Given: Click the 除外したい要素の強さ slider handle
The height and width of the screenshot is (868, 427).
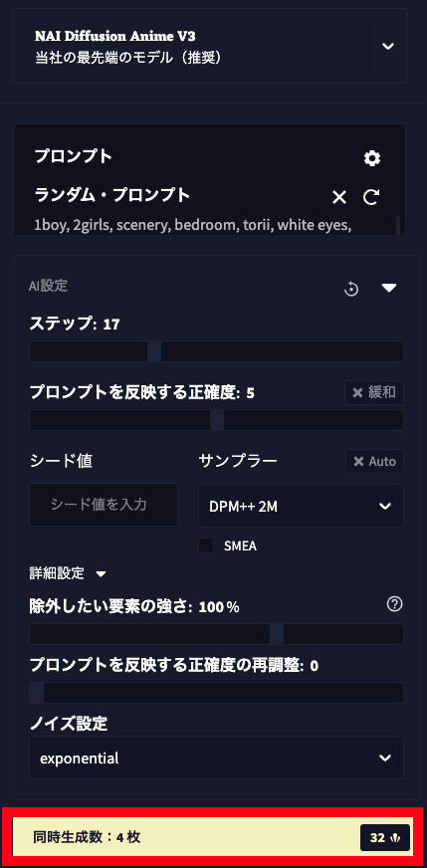Looking at the screenshot, I should coord(277,634).
